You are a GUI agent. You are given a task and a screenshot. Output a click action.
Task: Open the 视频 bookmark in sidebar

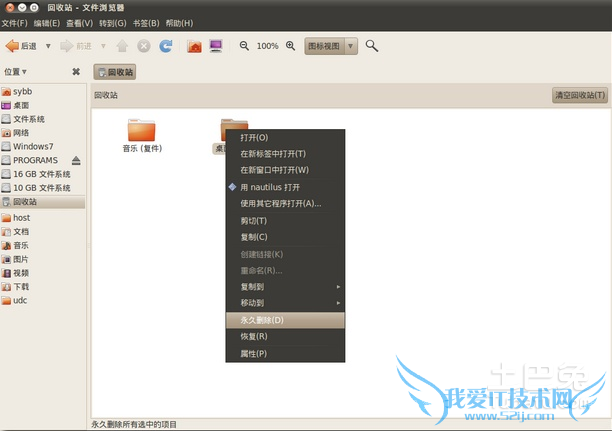tap(43, 273)
